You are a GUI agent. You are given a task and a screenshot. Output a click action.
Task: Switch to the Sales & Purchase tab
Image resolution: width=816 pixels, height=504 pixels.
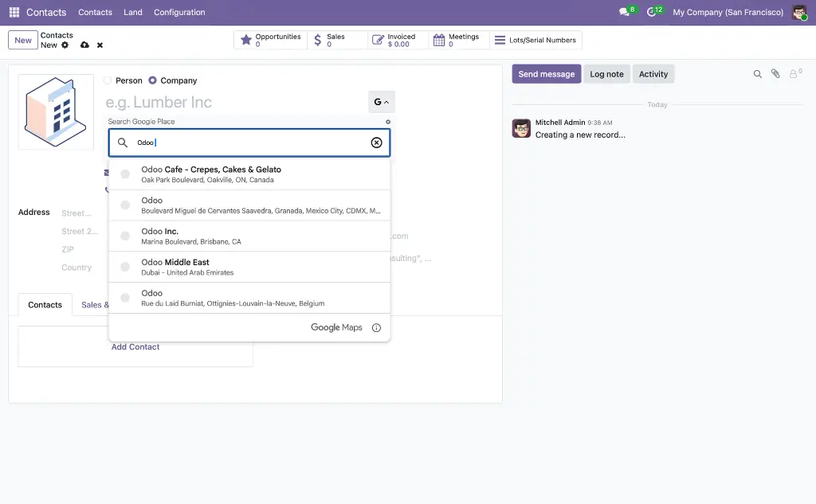pos(95,305)
